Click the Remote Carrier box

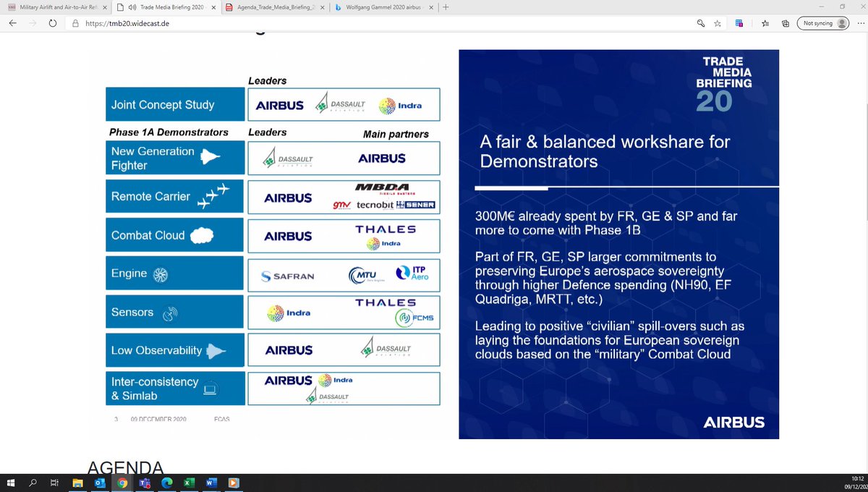(175, 197)
